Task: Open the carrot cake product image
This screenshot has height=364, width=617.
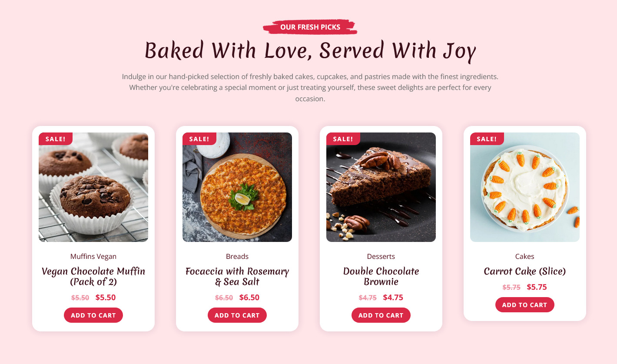Action: coord(525,187)
